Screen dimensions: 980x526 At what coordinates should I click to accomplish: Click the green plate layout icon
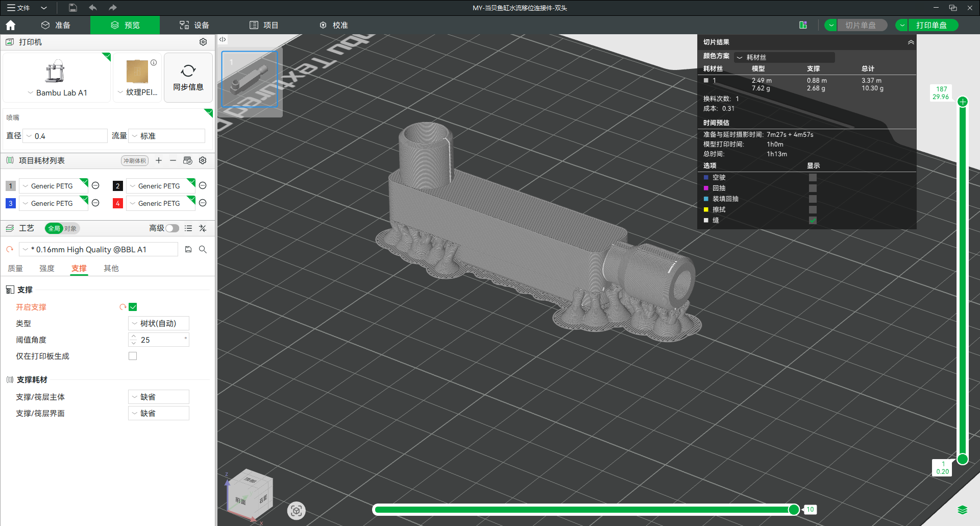click(803, 25)
